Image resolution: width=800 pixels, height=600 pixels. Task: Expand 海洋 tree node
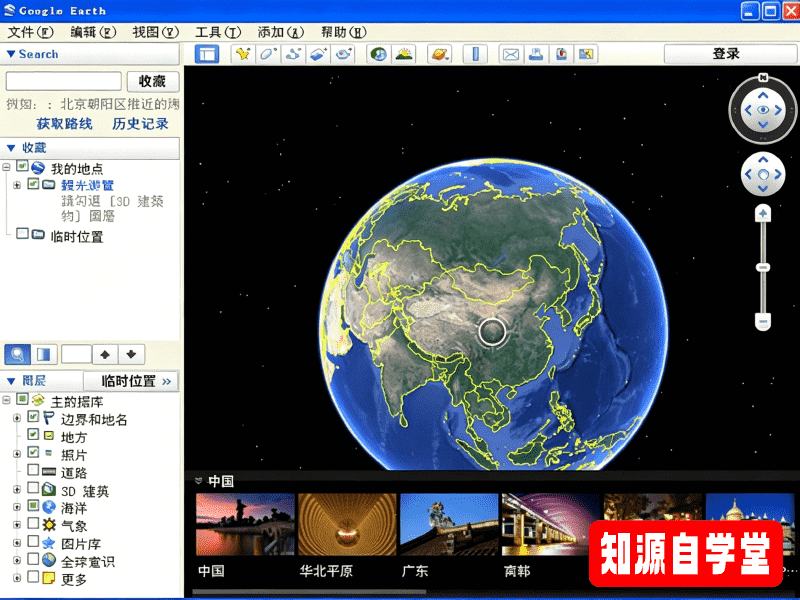click(17, 507)
